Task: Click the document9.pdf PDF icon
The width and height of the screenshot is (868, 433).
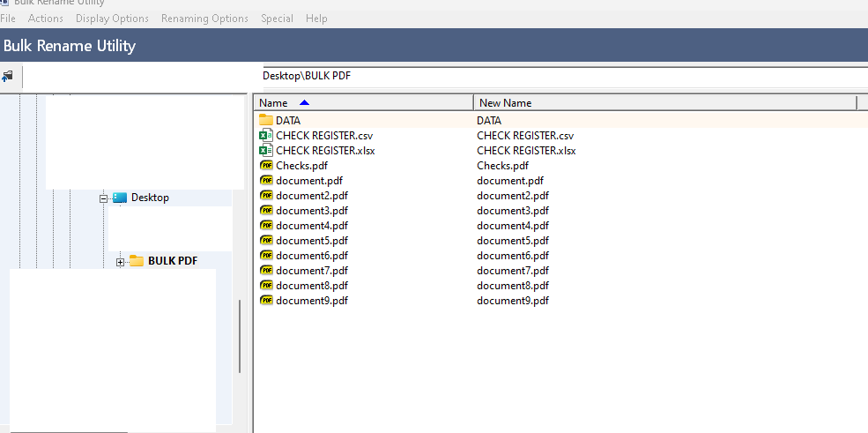Action: pyautogui.click(x=266, y=300)
